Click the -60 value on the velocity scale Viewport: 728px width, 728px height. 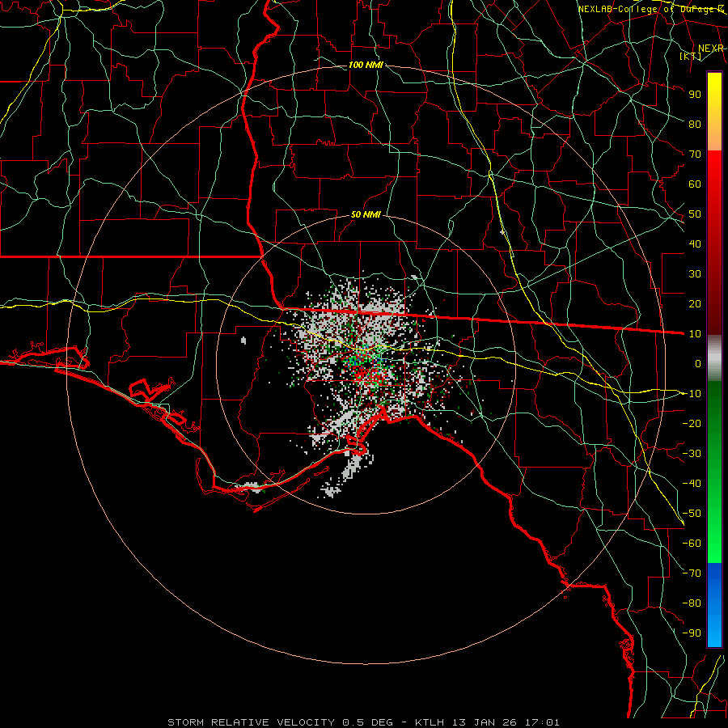click(x=692, y=544)
